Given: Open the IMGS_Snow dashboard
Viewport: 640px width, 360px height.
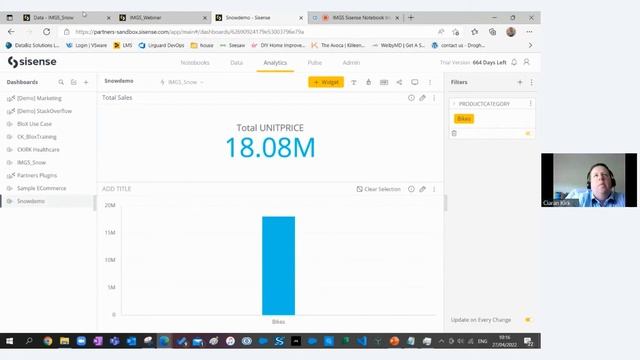Looking at the screenshot, I should point(31,162).
